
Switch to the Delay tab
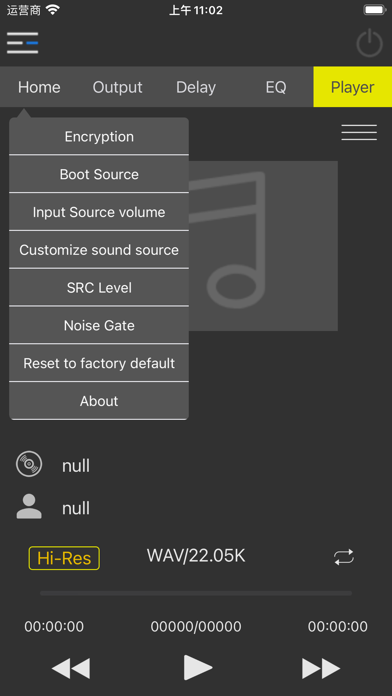click(196, 87)
